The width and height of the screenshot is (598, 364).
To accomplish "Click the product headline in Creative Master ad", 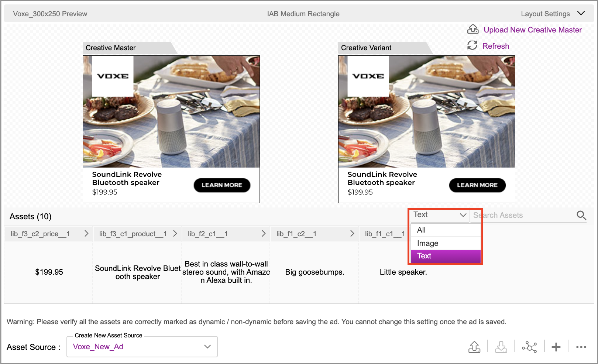I will click(x=127, y=178).
